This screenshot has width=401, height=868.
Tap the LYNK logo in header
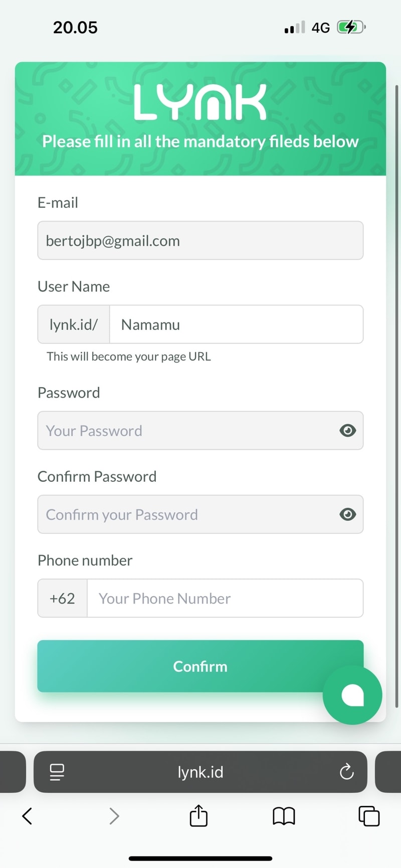[200, 102]
